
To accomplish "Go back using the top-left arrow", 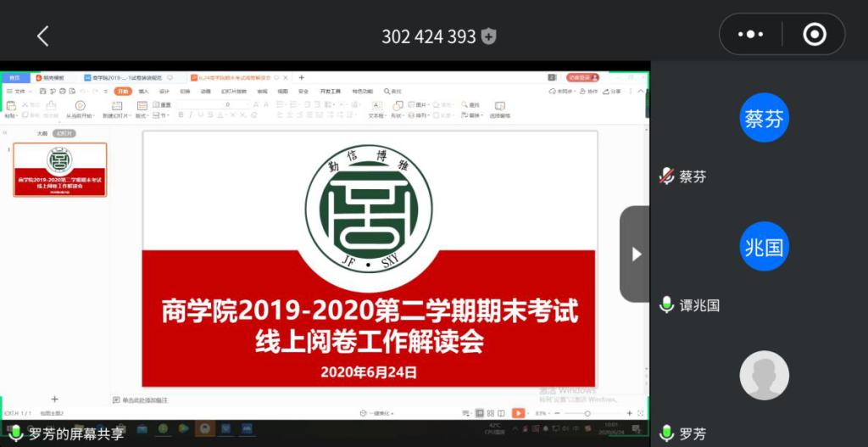I will click(x=42, y=36).
